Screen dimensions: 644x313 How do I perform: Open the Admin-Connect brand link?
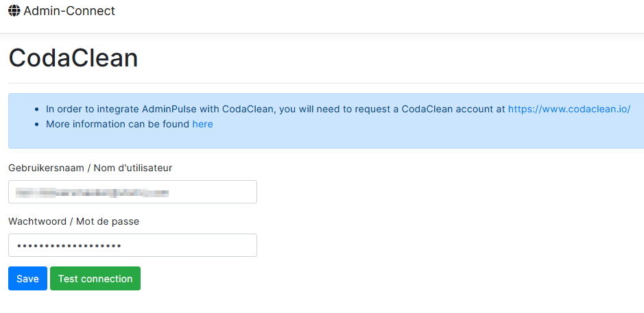tap(69, 11)
